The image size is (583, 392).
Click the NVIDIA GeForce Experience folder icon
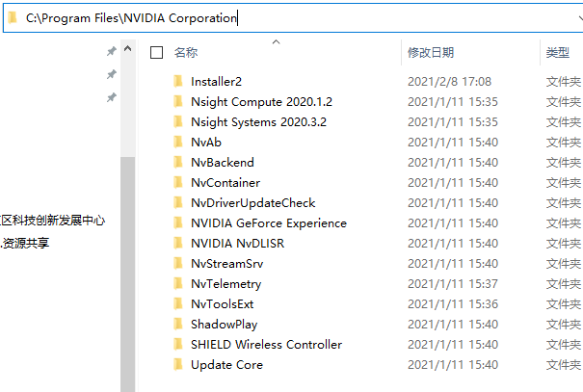pos(178,222)
